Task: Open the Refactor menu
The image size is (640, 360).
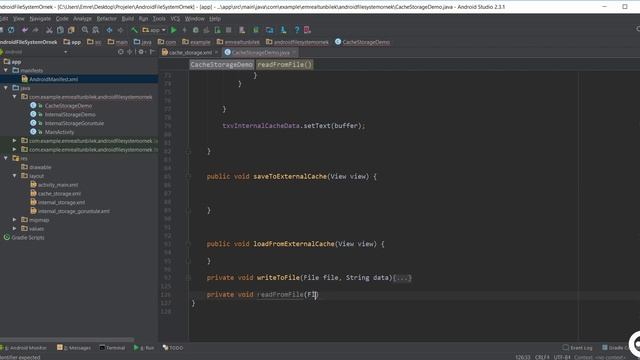Action: click(x=107, y=19)
